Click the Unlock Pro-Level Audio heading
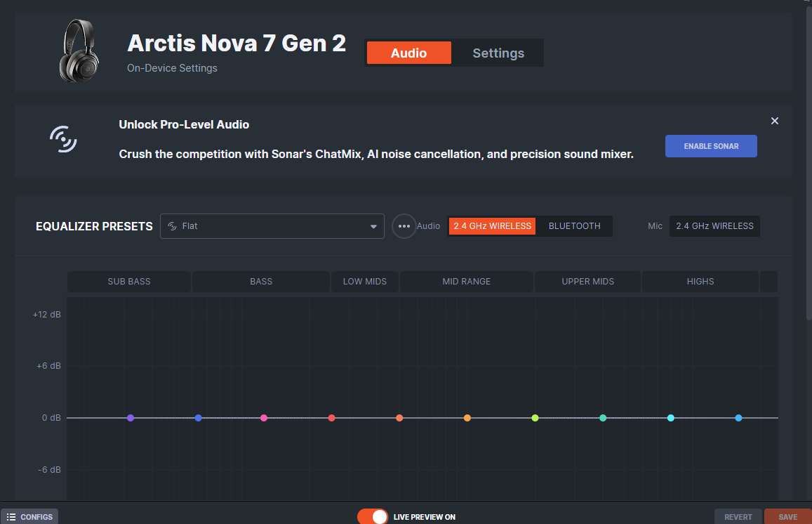This screenshot has height=524, width=812. 184,124
